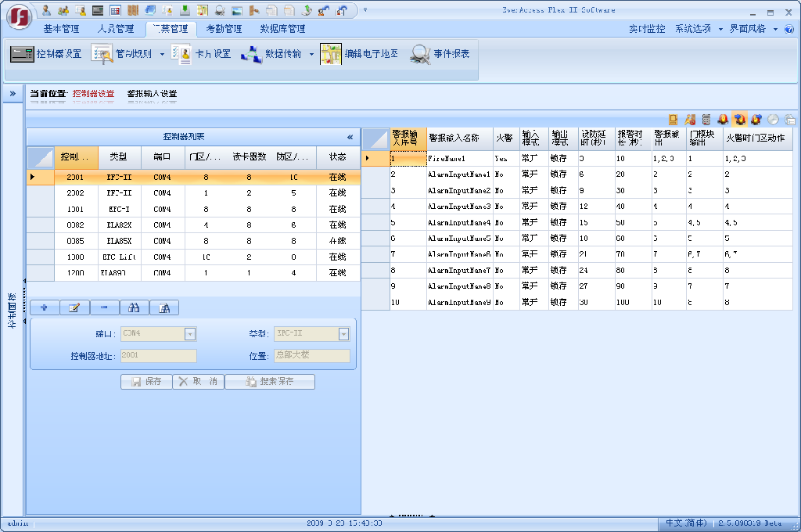Click the plus add-controller button
801x532 pixels.
click(44, 308)
